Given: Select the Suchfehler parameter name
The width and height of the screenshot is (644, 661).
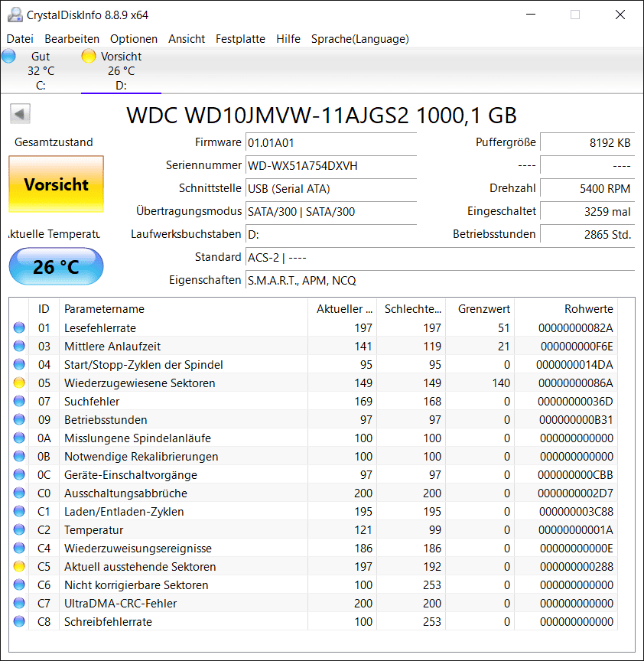Looking at the screenshot, I should pyautogui.click(x=92, y=402).
